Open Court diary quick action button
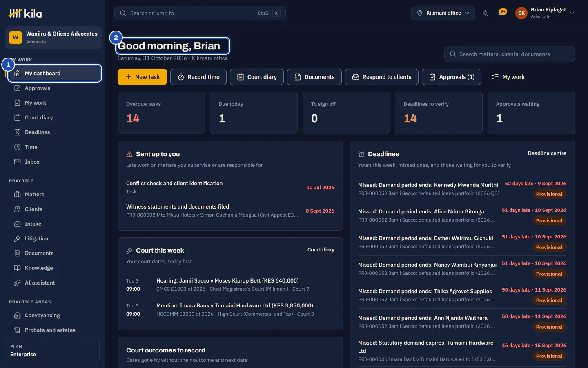Screen dimensions: 588x368 pos(257,77)
